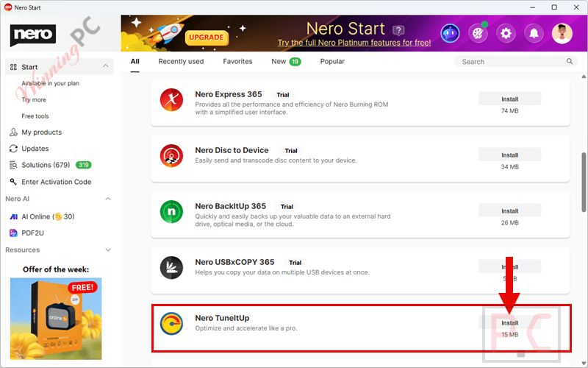Image resolution: width=588 pixels, height=368 pixels.
Task: Click the Nero USBxCOPY 365 app icon
Action: click(171, 268)
